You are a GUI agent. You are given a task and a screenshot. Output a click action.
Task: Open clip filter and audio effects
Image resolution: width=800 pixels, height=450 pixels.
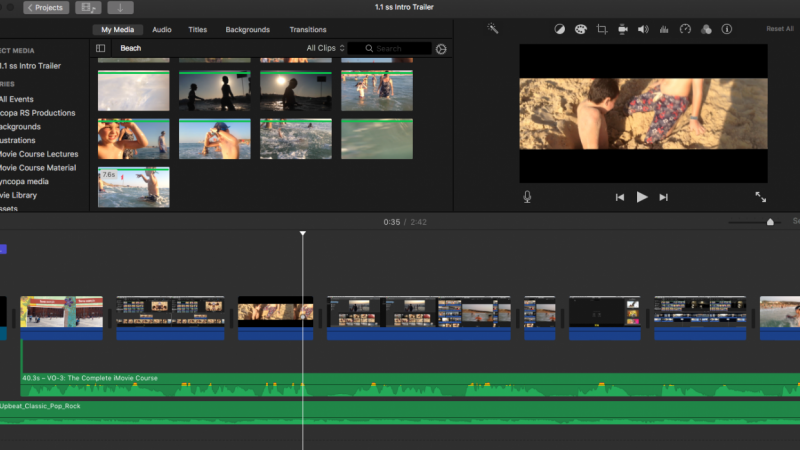(706, 29)
